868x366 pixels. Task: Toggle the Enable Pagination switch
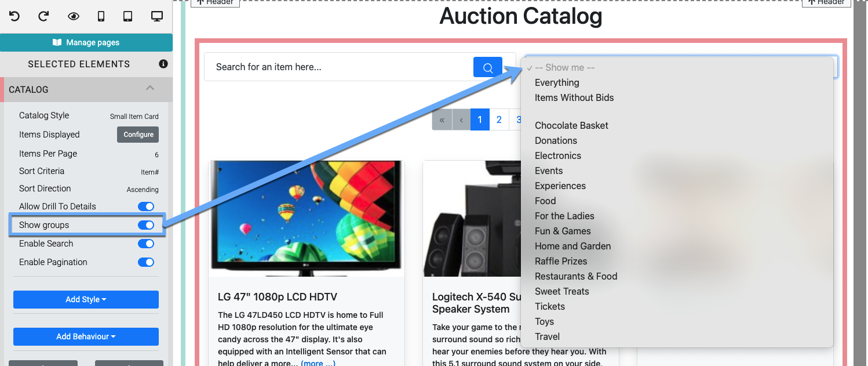tap(146, 262)
